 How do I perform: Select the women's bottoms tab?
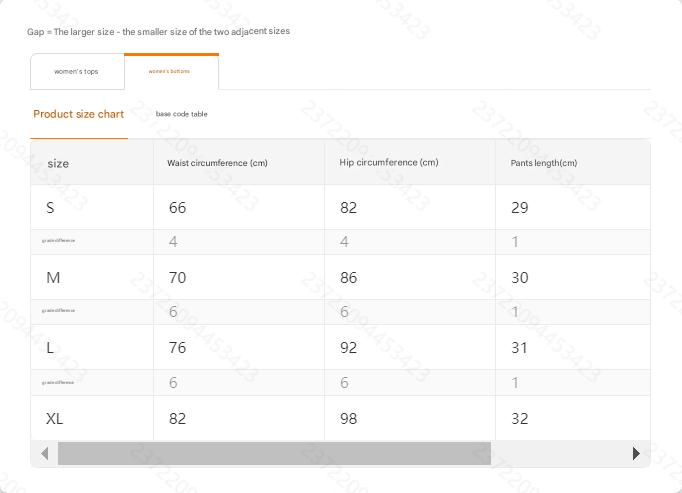point(169,71)
